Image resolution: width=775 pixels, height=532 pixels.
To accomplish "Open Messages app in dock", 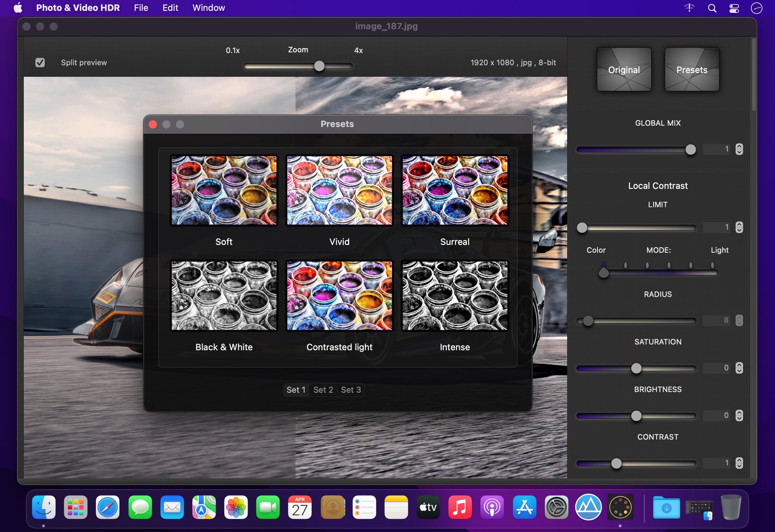I will [x=140, y=508].
